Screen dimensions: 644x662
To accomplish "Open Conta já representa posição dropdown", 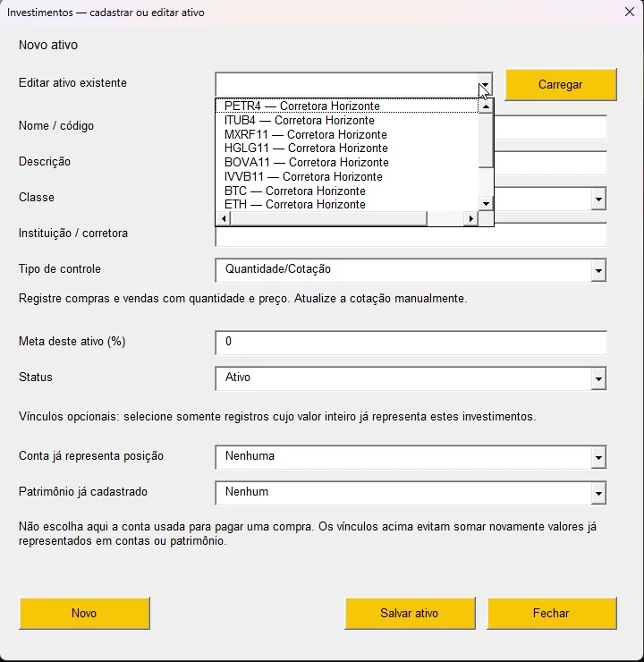I will pos(598,457).
